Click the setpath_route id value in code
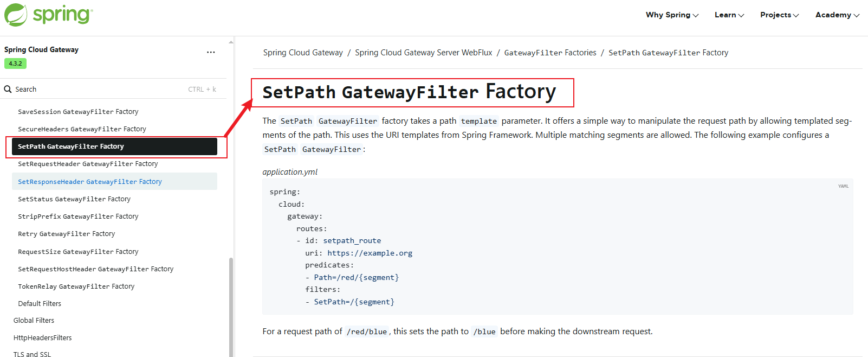This screenshot has height=357, width=868. [x=352, y=240]
